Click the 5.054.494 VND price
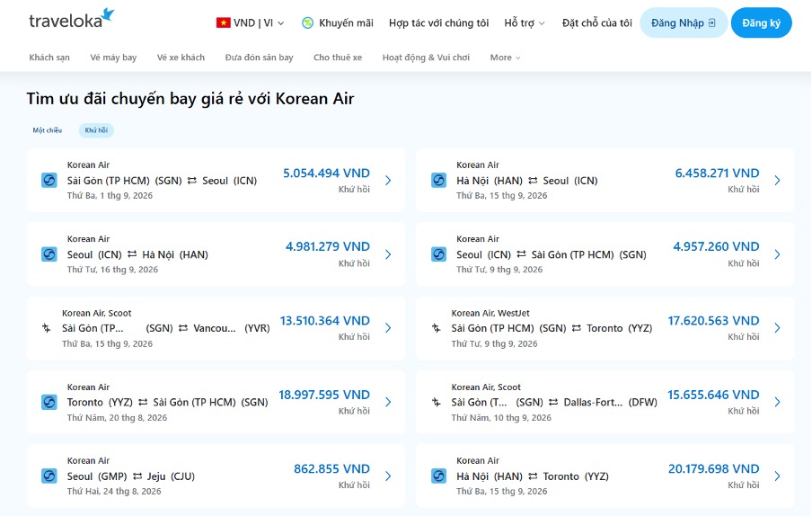Image resolution: width=812 pixels, height=516 pixels. [326, 173]
